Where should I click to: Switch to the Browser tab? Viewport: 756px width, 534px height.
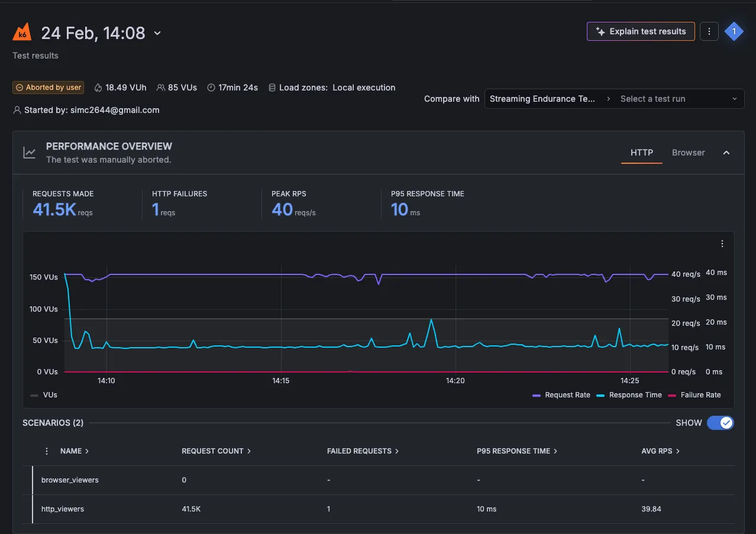point(688,153)
